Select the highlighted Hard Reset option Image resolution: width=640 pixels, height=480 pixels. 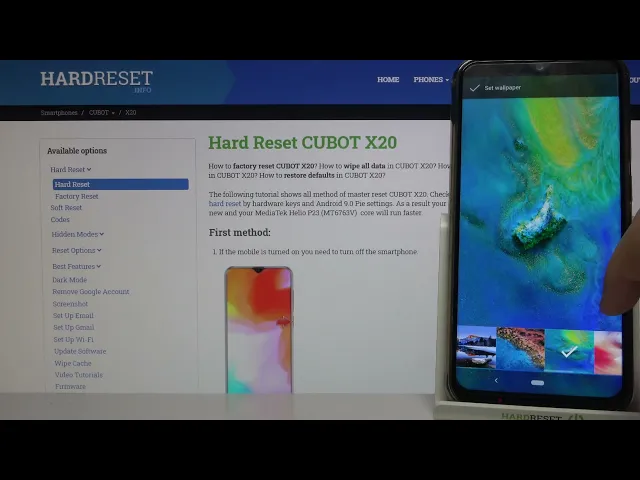(120, 184)
